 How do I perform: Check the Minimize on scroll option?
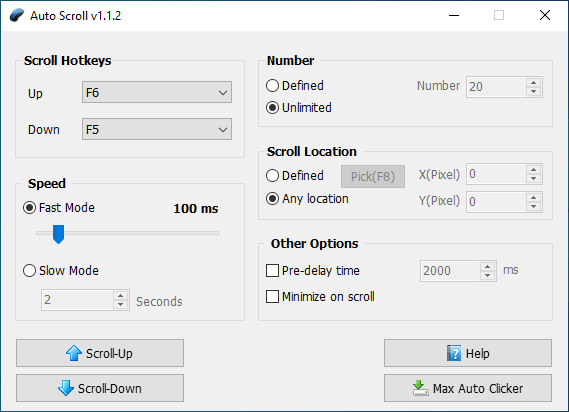(x=272, y=296)
